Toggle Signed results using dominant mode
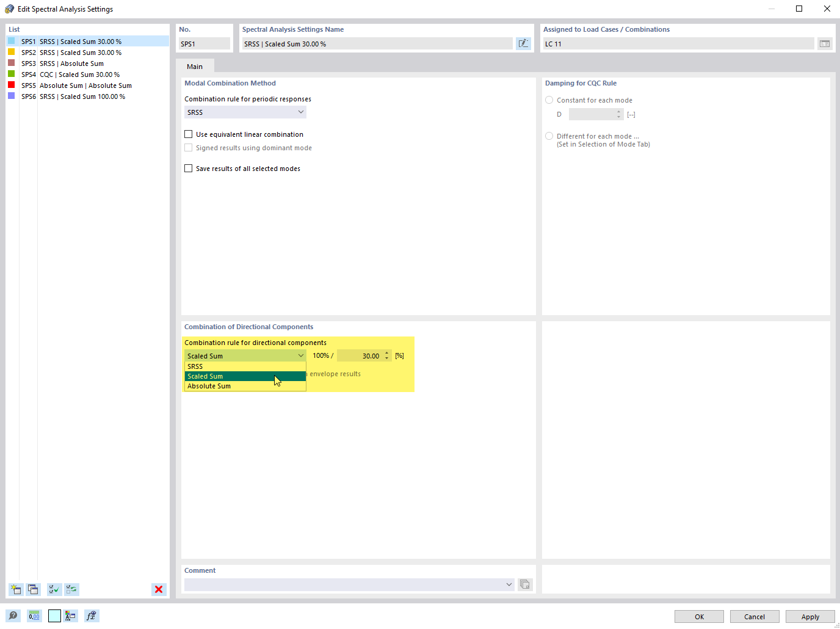Image resolution: width=840 pixels, height=629 pixels. (x=189, y=148)
